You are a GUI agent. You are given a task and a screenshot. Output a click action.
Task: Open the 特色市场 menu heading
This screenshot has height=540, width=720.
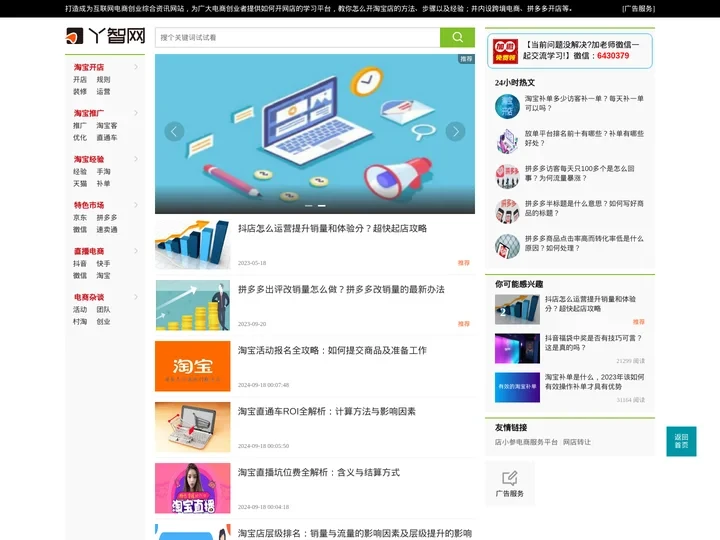tap(89, 205)
